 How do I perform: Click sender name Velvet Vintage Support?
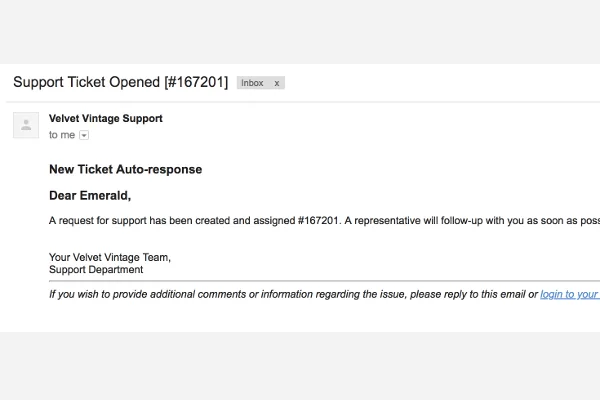(x=106, y=118)
